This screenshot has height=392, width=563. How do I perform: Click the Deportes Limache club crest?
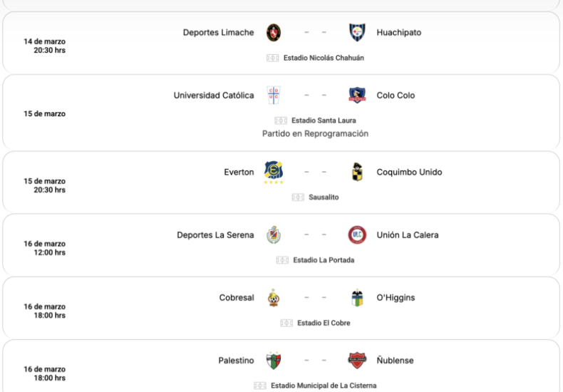(274, 33)
